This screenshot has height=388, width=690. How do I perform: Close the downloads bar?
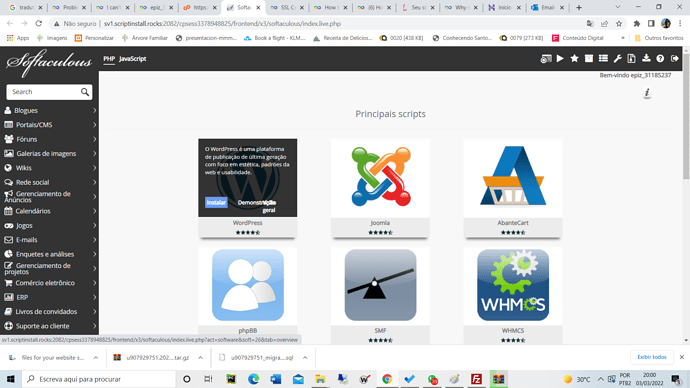(x=682, y=357)
